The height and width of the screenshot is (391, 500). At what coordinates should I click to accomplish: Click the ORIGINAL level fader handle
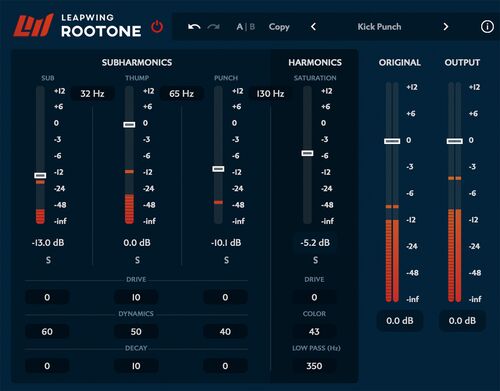coord(392,141)
